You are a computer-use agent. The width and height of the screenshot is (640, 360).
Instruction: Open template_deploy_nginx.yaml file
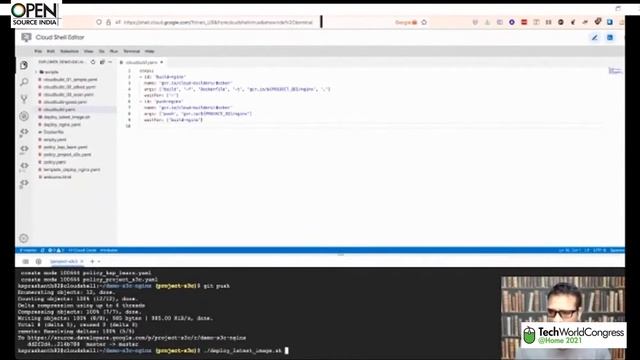click(72, 170)
